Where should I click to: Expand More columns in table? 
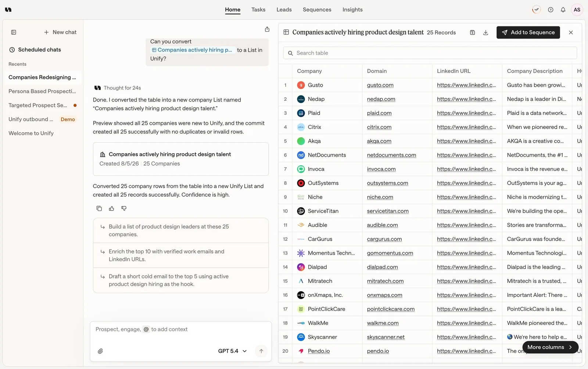coord(550,347)
